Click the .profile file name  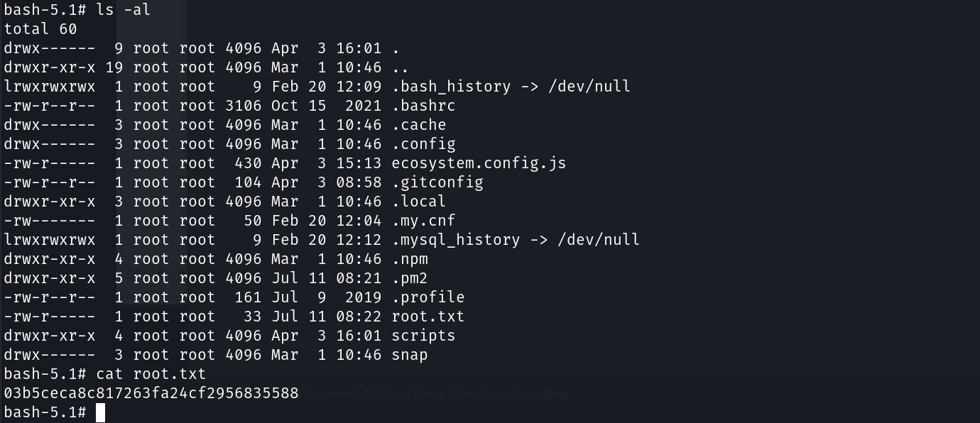coord(428,297)
